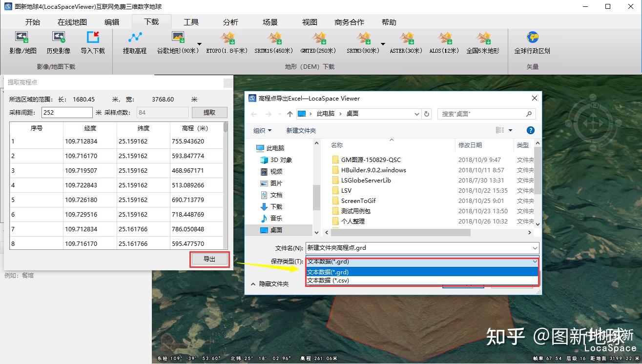Choose the SRTM15(450米) terrain download
This screenshot has width=642, height=364.
tap(274, 42)
